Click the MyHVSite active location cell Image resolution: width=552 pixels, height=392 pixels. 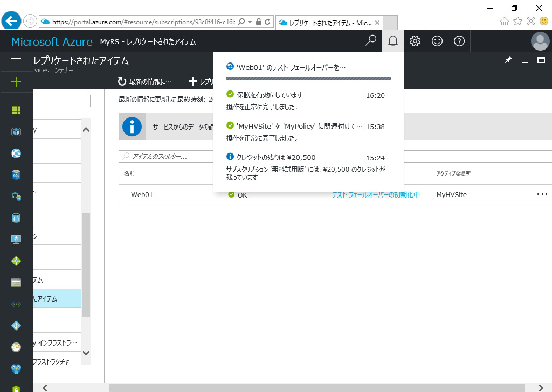451,194
